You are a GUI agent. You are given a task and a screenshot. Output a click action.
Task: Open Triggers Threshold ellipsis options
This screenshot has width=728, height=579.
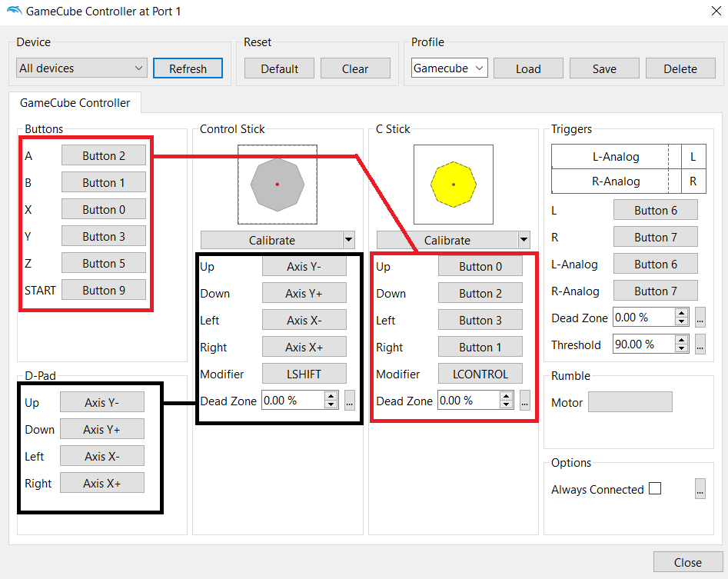pos(700,344)
